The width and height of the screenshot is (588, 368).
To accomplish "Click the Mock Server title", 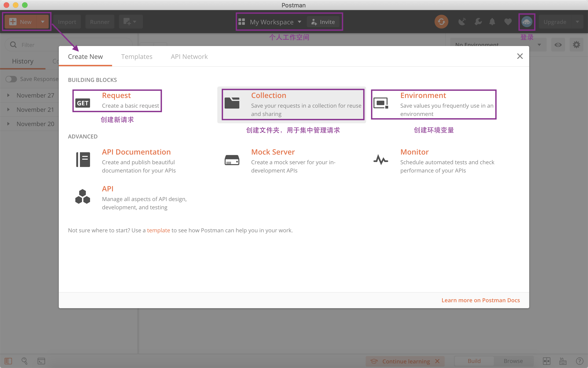I will click(x=273, y=152).
